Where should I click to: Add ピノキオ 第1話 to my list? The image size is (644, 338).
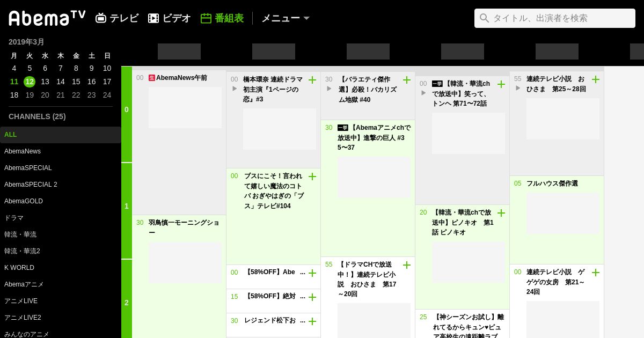(501, 213)
